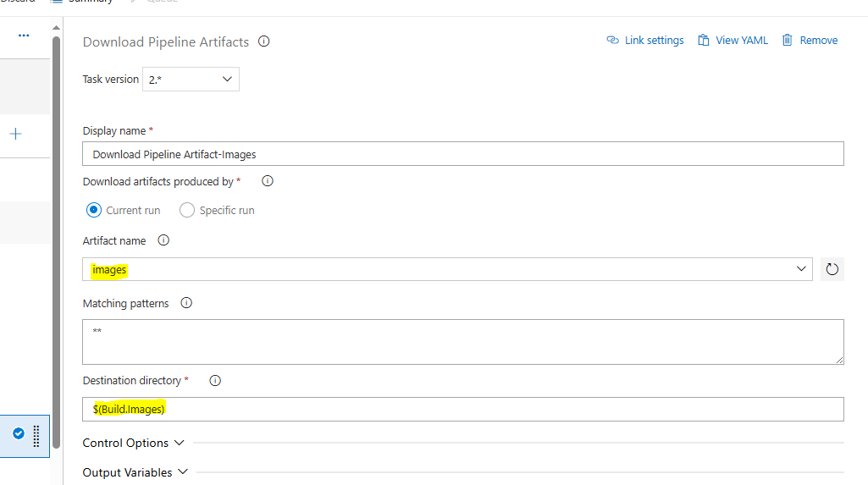Open View YAML
The height and width of the screenshot is (485, 868).
(x=733, y=41)
